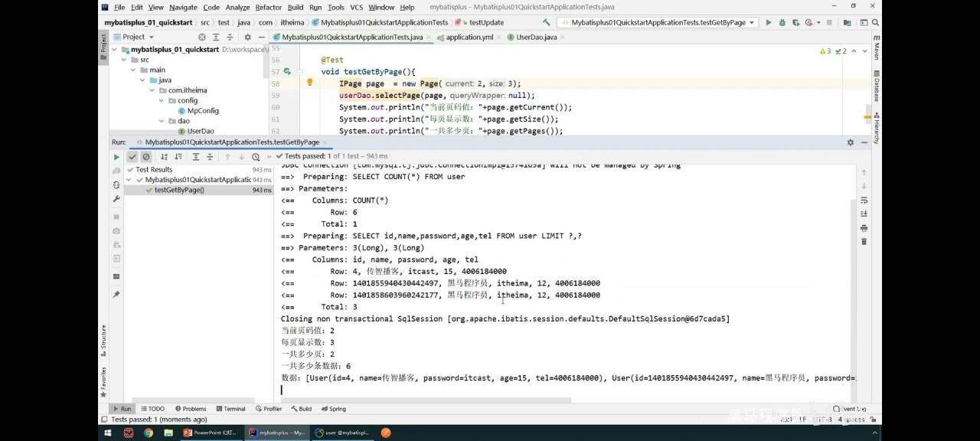Open Run panel gear settings

(851, 142)
